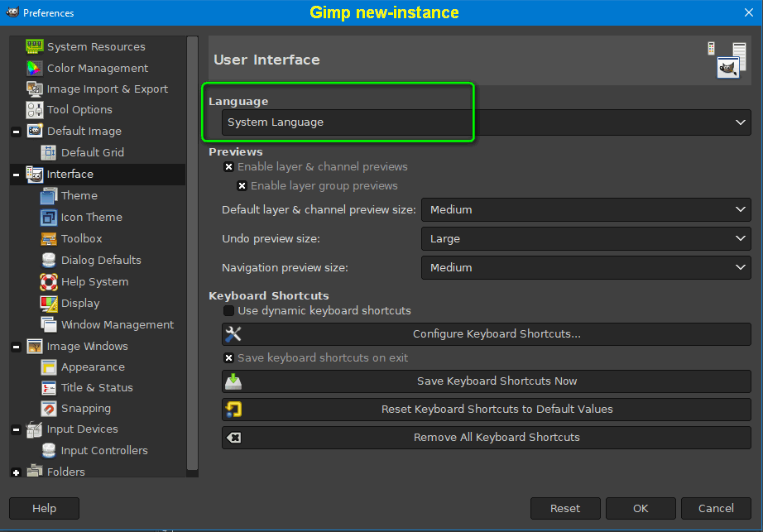
Task: Click the Help button
Action: 45,509
